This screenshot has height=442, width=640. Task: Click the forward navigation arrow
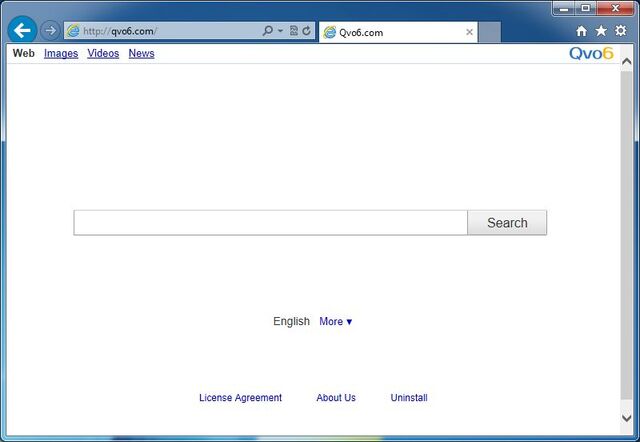(x=50, y=31)
